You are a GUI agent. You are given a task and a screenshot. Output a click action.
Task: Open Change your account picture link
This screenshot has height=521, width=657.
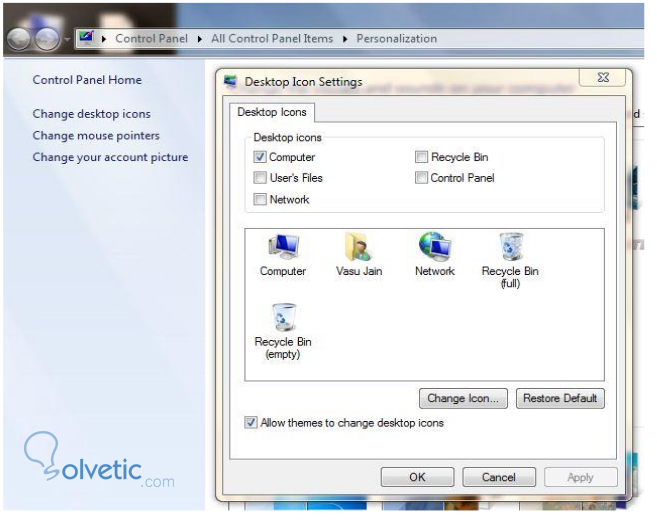pos(110,157)
